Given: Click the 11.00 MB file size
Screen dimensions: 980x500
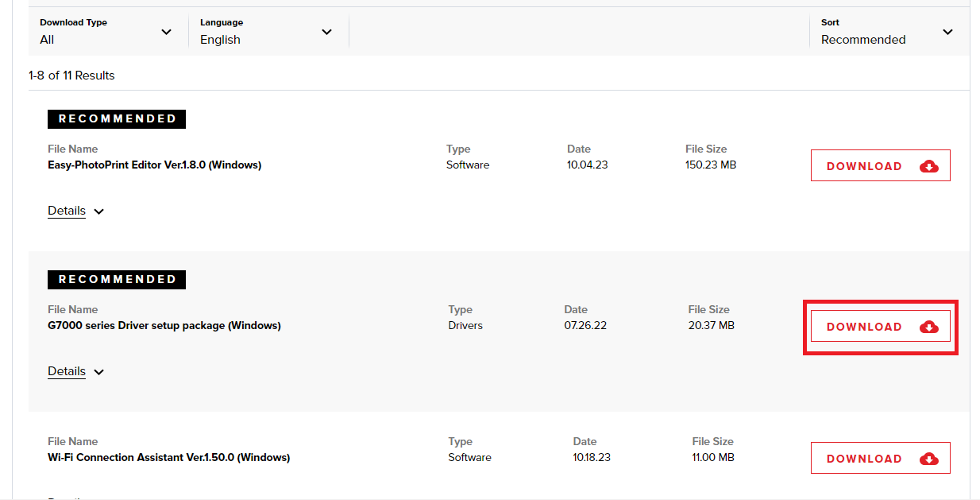Looking at the screenshot, I should point(713,458).
